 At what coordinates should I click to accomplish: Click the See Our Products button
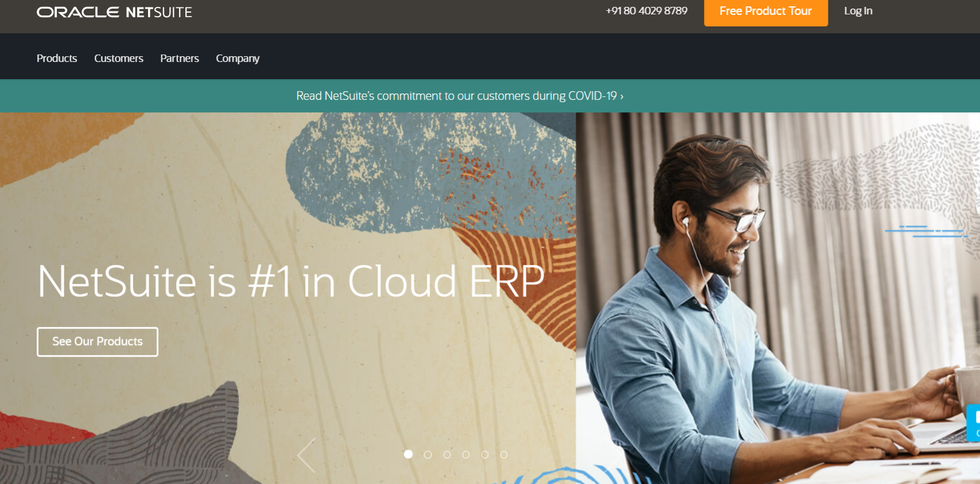[98, 342]
